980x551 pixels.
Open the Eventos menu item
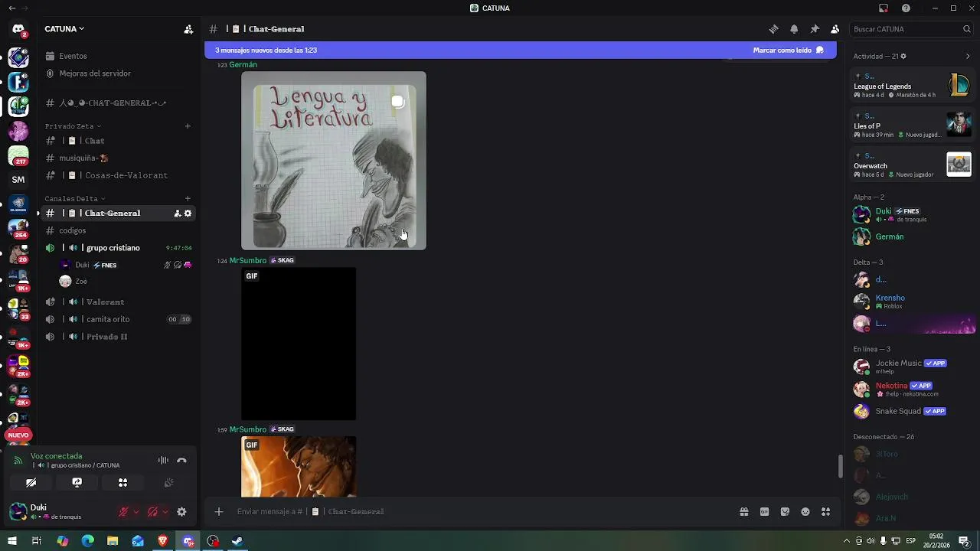point(118,56)
